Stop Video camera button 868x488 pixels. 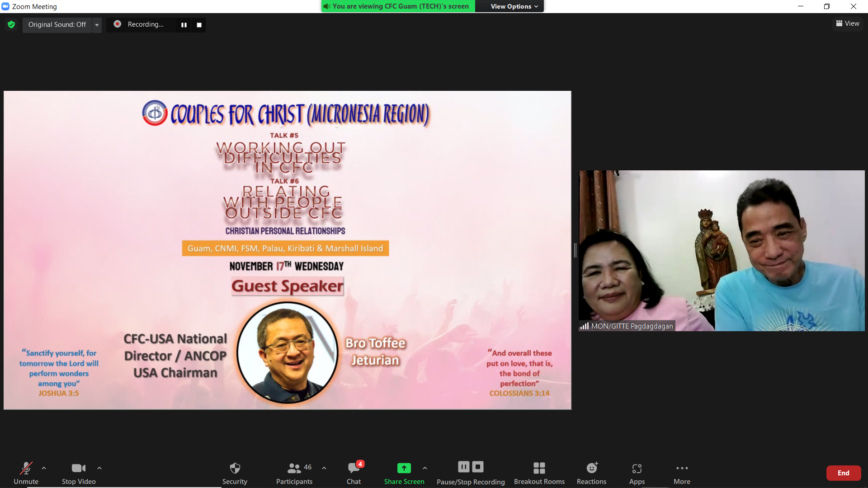79,473
